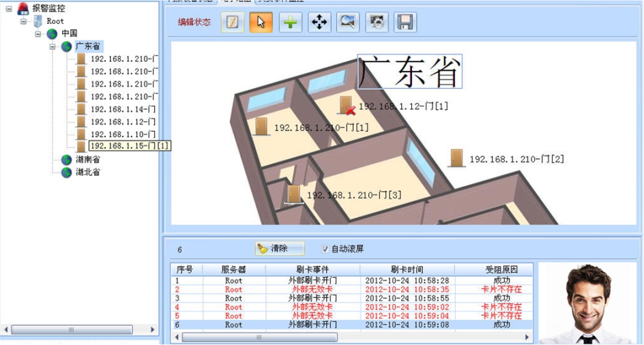The width and height of the screenshot is (644, 345).
Task: Click map door icon for 192.168.1.210-门[2]
Action: point(456,158)
